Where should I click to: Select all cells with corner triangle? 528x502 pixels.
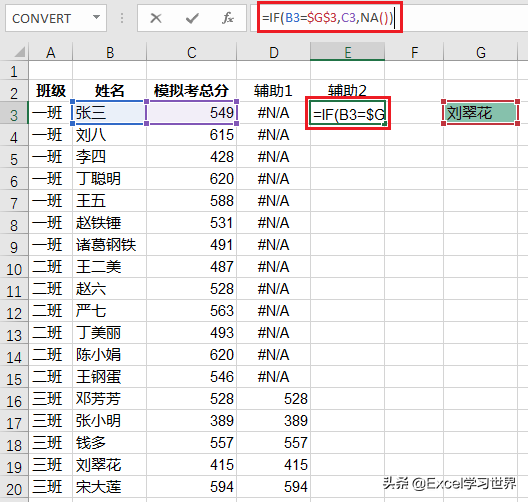pyautogui.click(x=20, y=53)
